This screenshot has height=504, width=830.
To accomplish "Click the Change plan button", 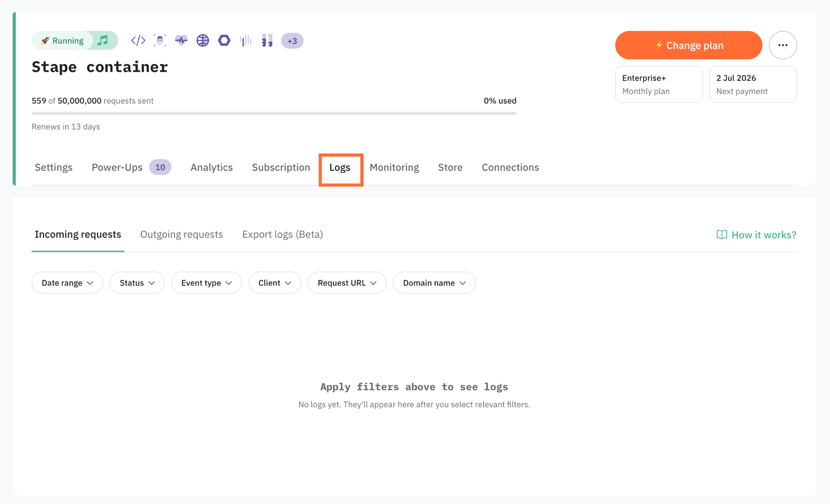I will click(689, 45).
